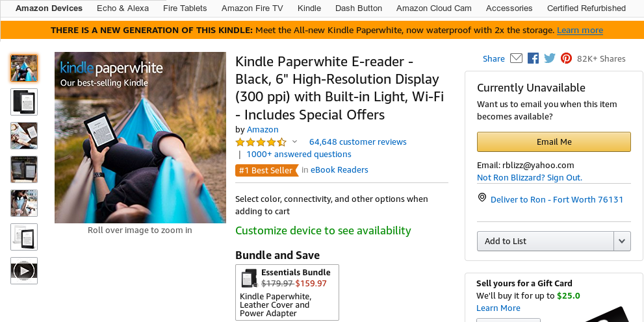Screen dimensions: 644x322
Task: Click the delivery location pin icon
Action: point(482,197)
